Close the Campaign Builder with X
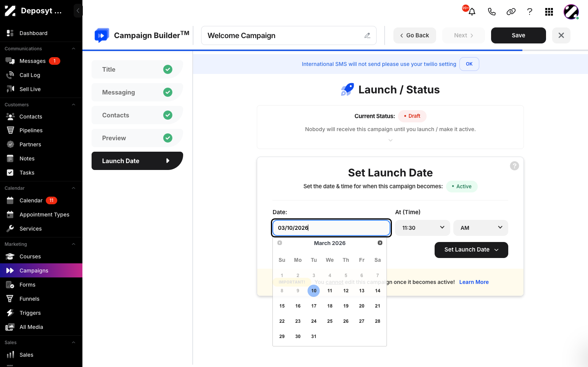The image size is (588, 367). tap(561, 35)
